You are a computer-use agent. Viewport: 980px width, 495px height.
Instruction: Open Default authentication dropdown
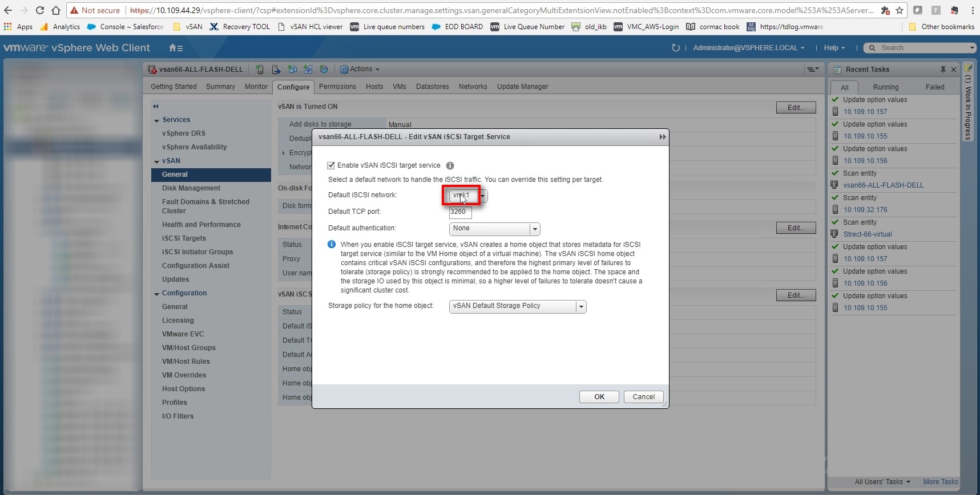tap(534, 229)
